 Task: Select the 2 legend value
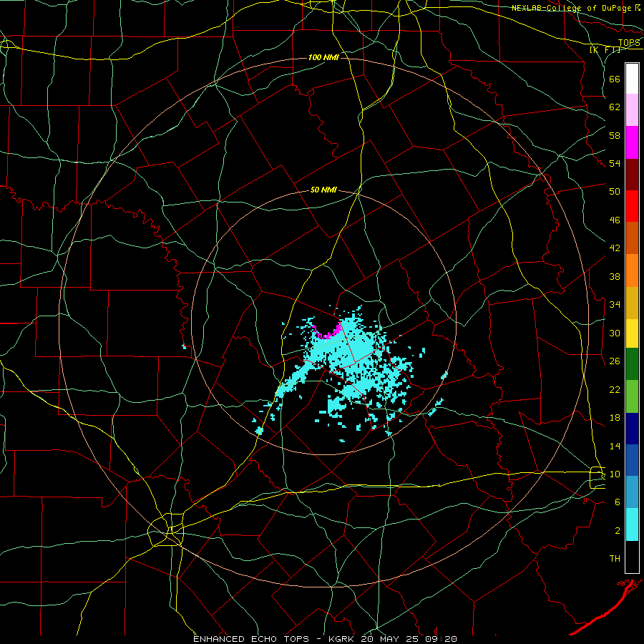click(618, 530)
